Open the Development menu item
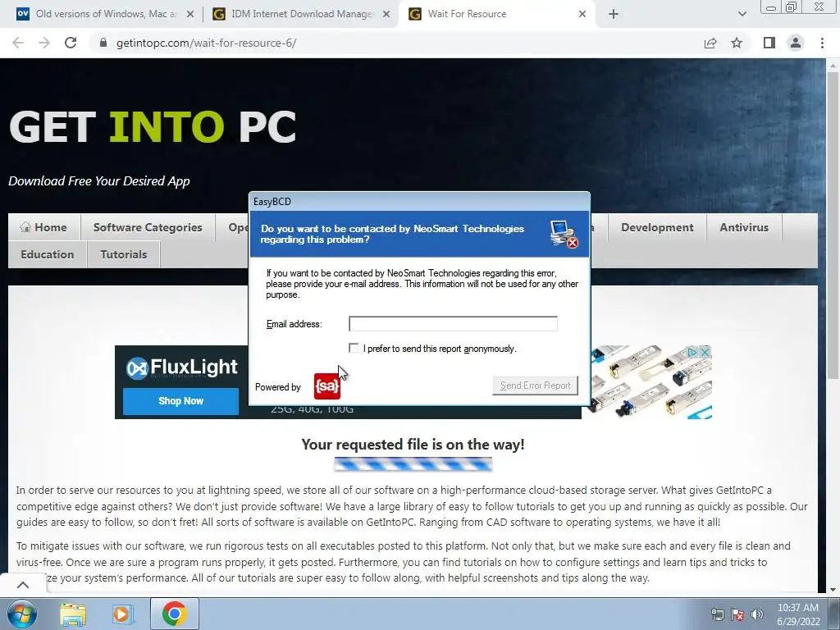This screenshot has width=840, height=630. 657,227
